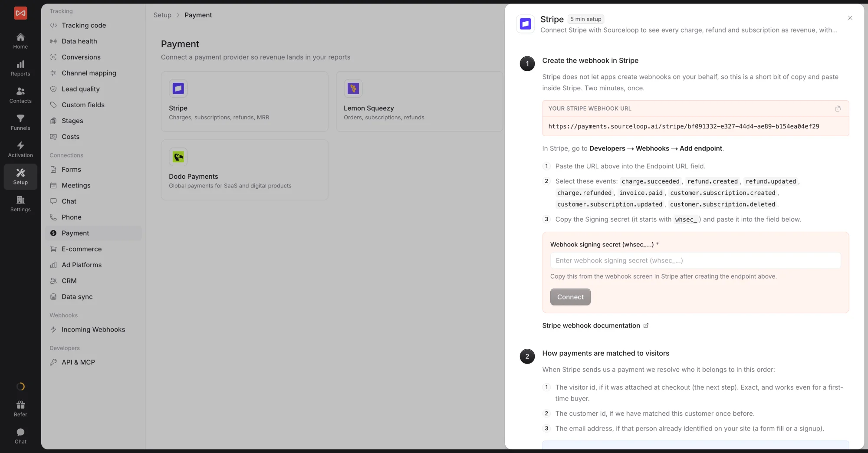Click the 'invoice.paid' event code
Image resolution: width=868 pixels, height=453 pixels.
641,193
